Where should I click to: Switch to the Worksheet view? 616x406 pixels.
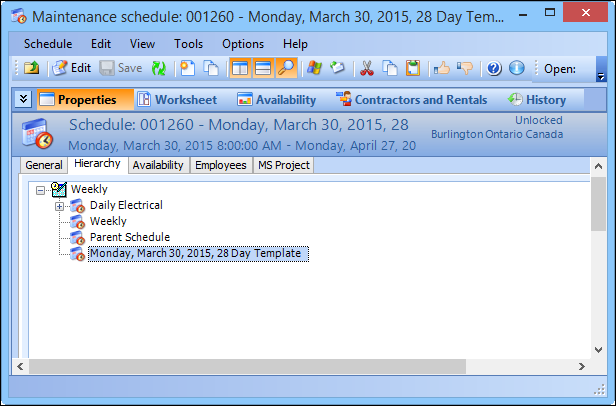pyautogui.click(x=177, y=99)
